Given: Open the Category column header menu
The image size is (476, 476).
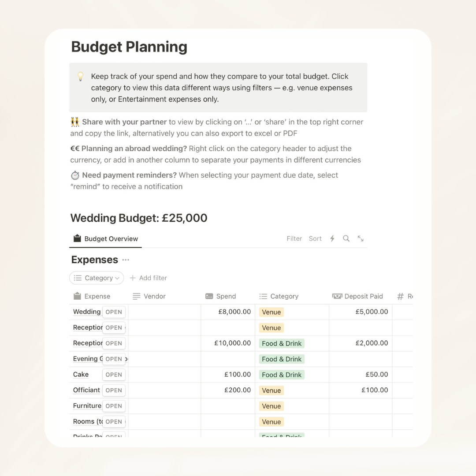Looking at the screenshot, I should (x=284, y=296).
